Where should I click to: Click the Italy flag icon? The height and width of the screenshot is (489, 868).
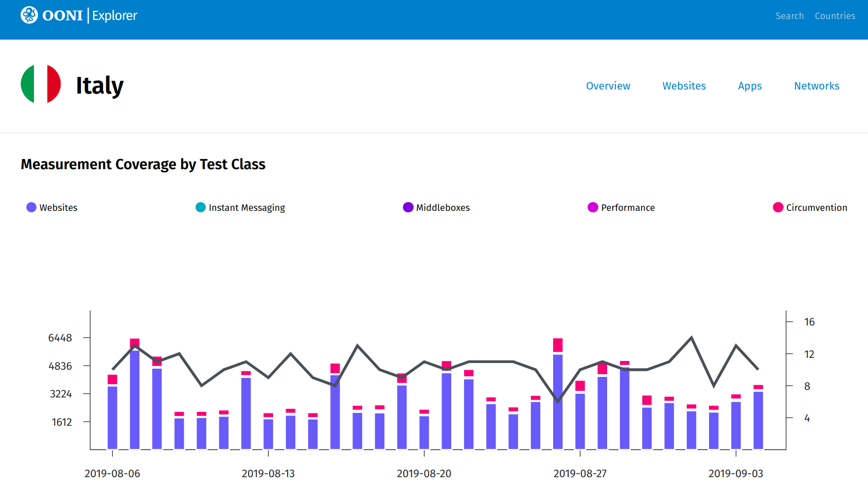41,84
